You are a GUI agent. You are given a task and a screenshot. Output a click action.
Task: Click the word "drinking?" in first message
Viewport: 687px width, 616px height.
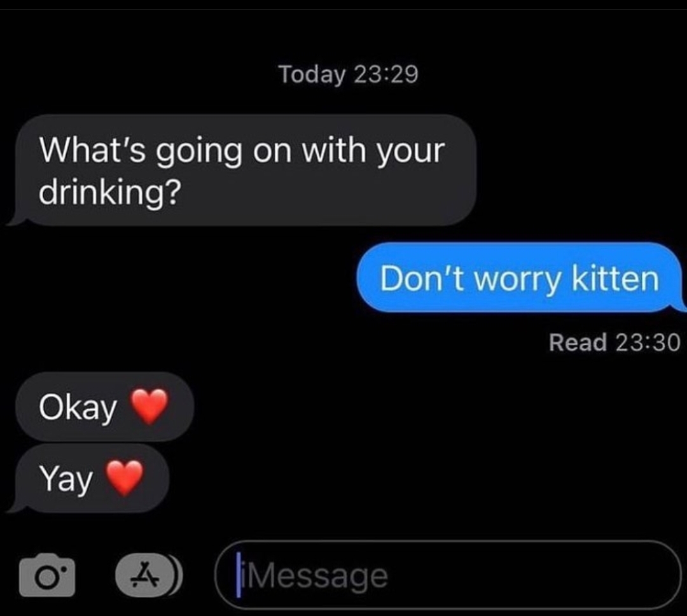coord(110,192)
